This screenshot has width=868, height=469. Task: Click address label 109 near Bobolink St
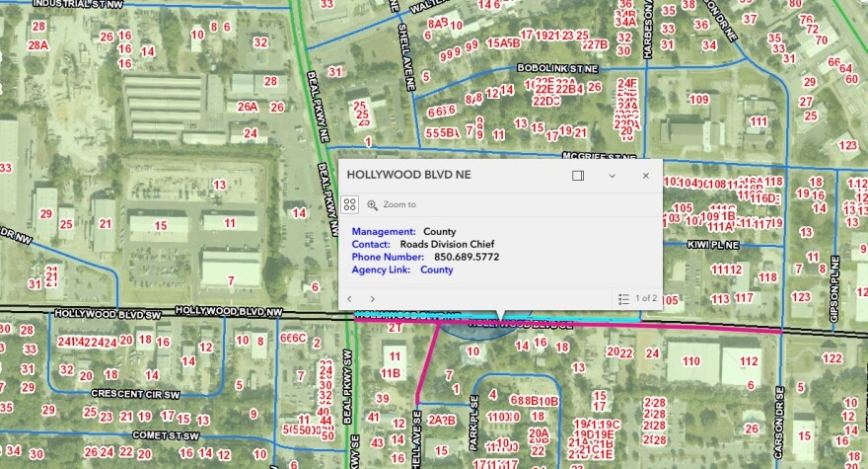(x=699, y=100)
